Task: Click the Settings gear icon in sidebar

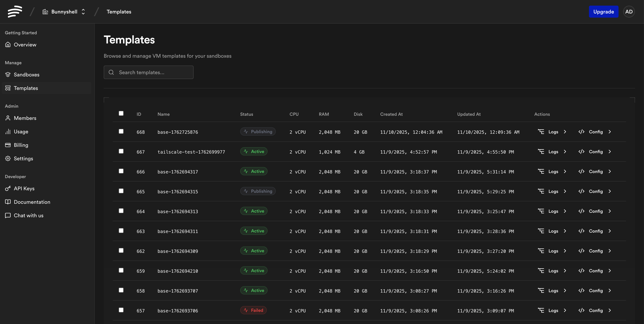Action: pos(8,158)
